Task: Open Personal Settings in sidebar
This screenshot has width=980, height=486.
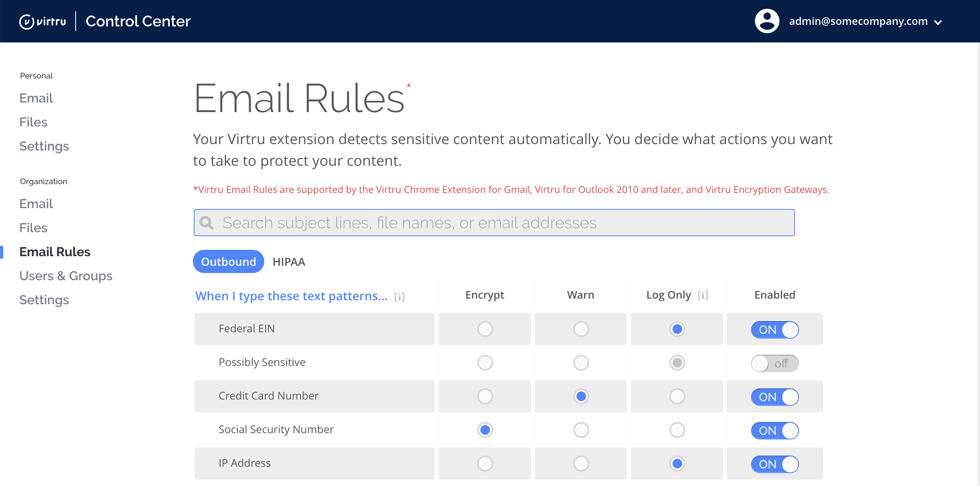Action: [44, 146]
